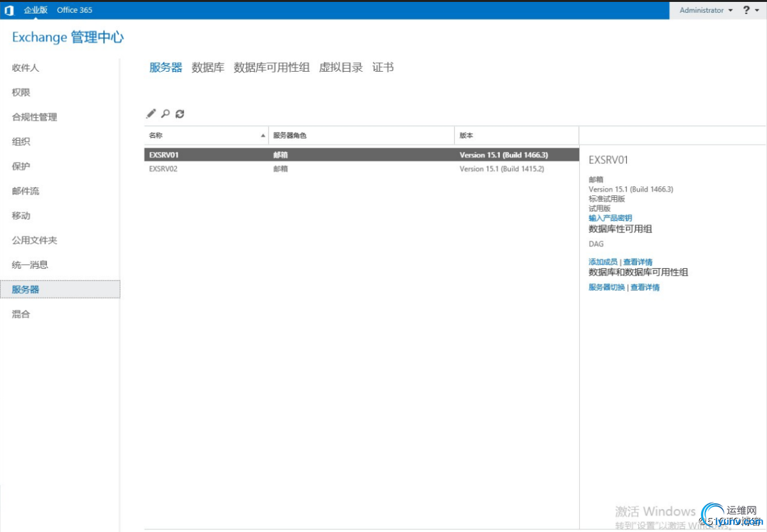The width and height of the screenshot is (767, 532).
Task: Click the 邮箱 role cell of EXSRV01
Action: [x=281, y=155]
